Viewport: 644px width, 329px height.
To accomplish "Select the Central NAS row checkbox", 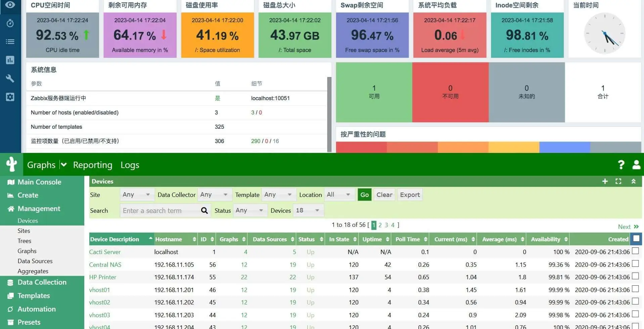I will (x=635, y=264).
